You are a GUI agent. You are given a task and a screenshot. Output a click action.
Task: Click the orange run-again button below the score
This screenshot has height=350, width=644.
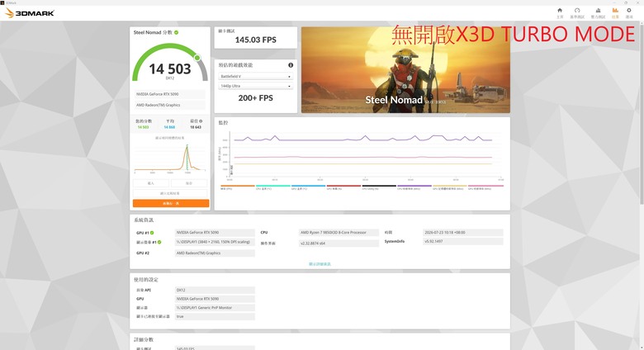click(x=171, y=203)
